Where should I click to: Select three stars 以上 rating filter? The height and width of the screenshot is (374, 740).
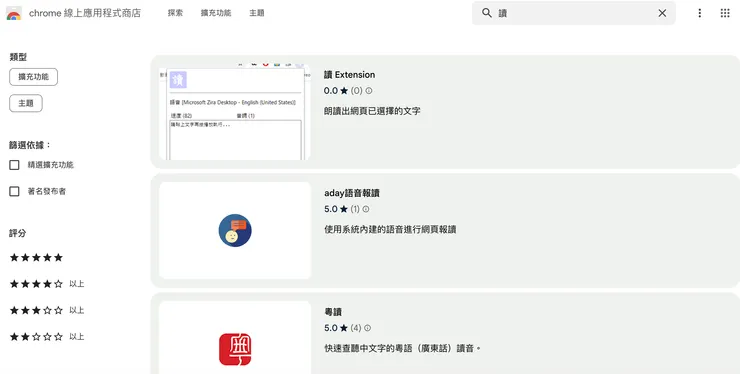point(47,311)
